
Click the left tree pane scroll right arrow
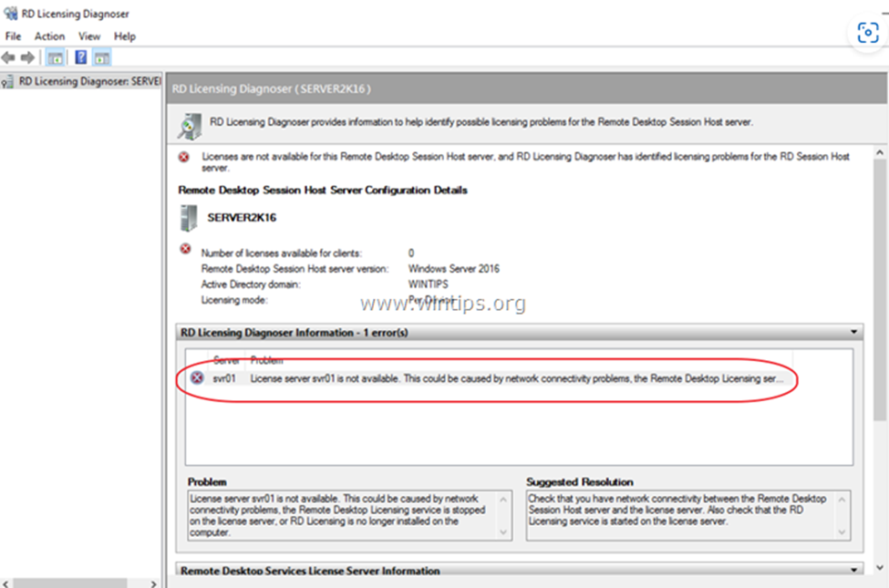153,583
